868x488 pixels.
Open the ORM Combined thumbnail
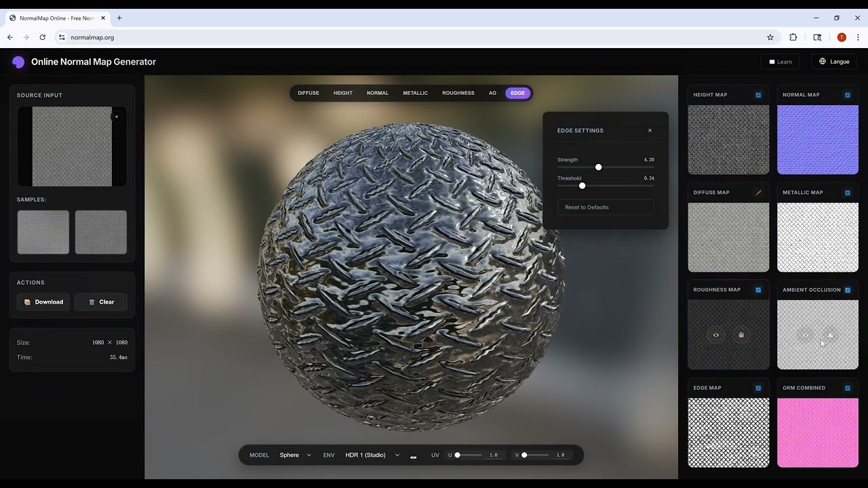[x=818, y=432]
